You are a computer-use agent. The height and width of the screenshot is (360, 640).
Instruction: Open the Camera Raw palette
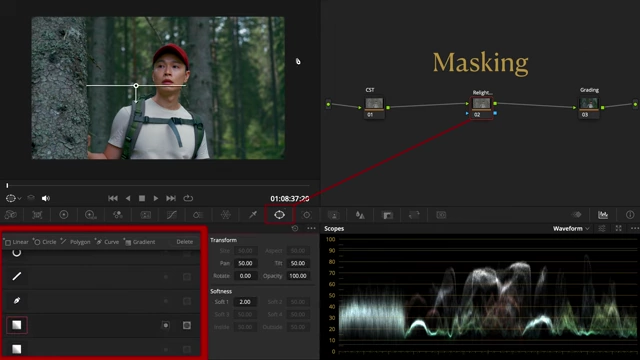click(11, 215)
